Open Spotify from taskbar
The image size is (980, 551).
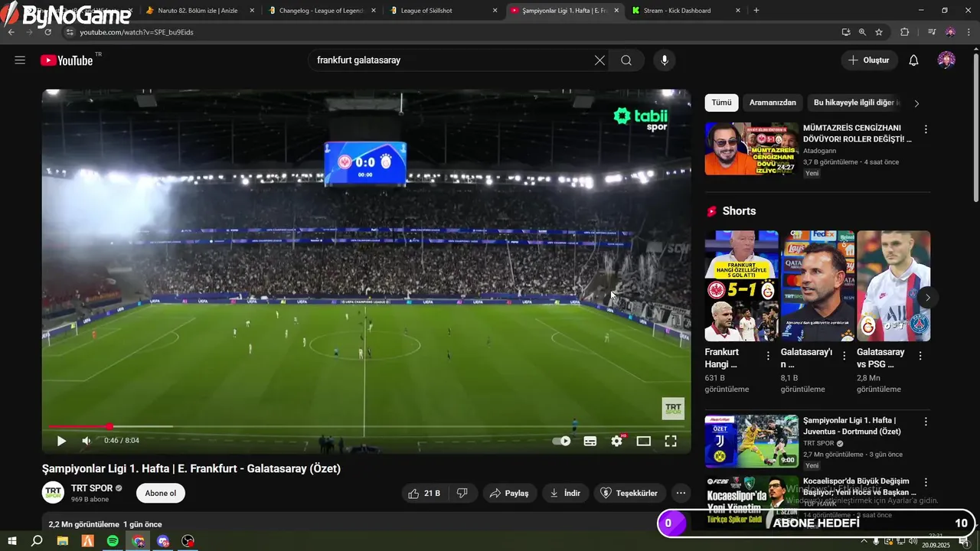point(113,541)
